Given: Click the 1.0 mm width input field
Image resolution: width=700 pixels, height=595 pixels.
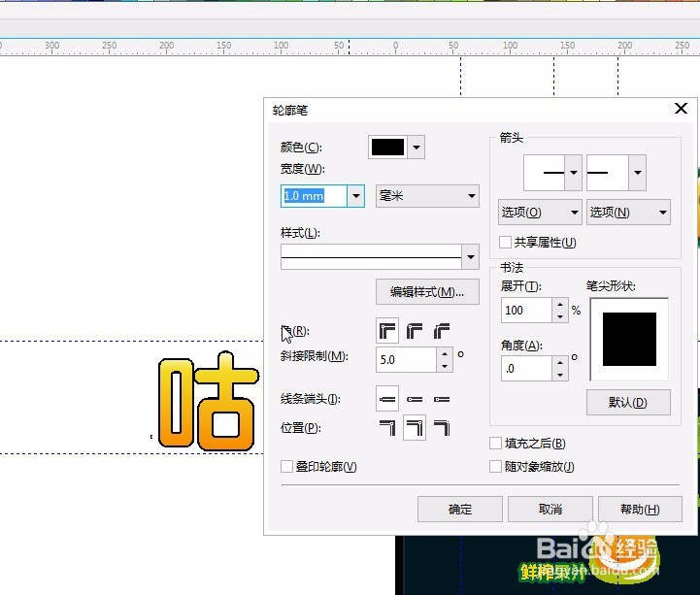Looking at the screenshot, I should 314,196.
